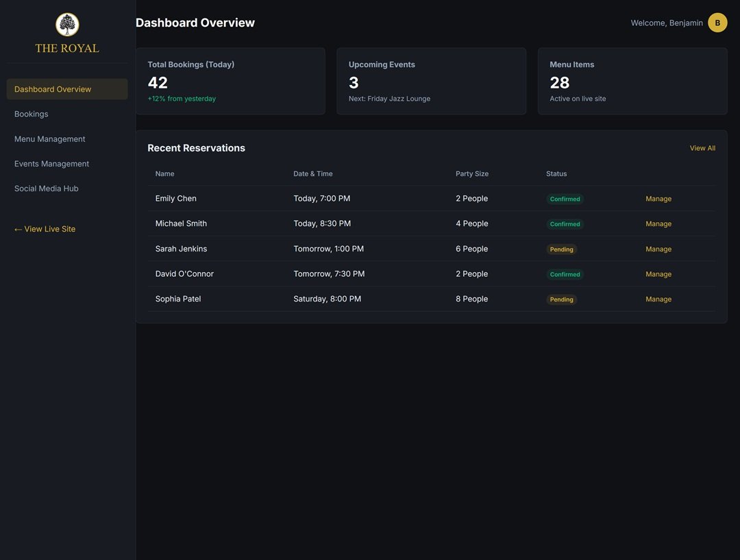Go to Menu Management

[x=67, y=139]
